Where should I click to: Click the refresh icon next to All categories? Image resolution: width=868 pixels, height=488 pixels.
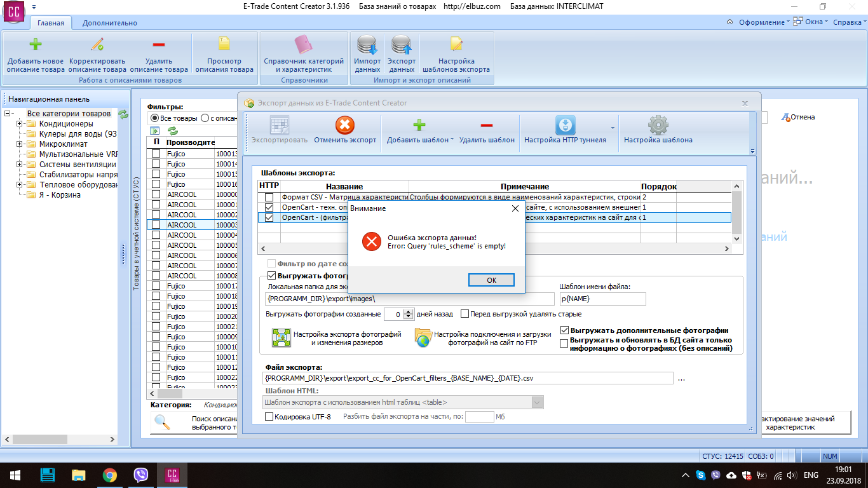[123, 114]
